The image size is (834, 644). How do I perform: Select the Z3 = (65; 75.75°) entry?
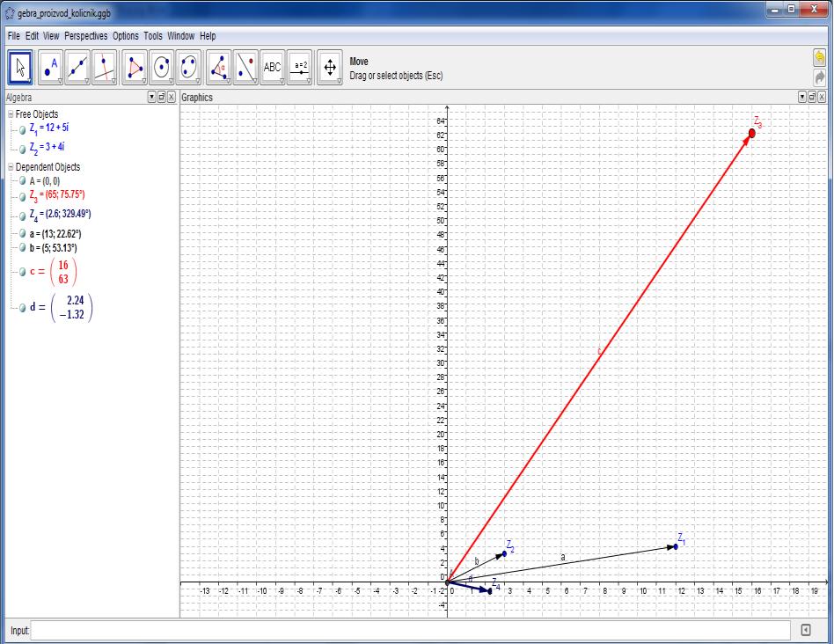(57, 195)
